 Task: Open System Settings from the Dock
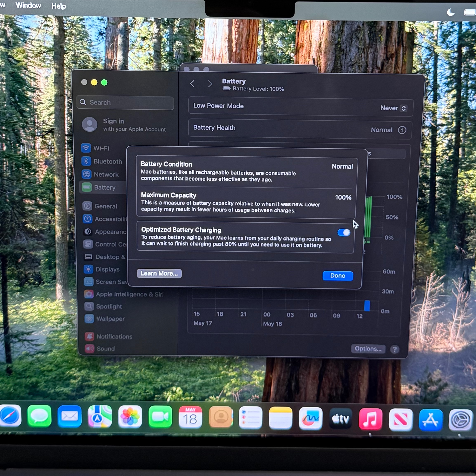[x=461, y=420]
